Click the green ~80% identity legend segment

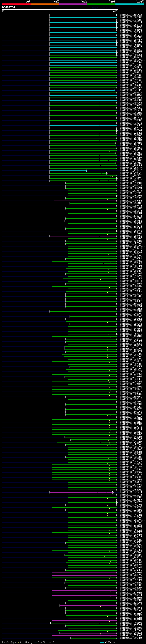pos(101,4)
